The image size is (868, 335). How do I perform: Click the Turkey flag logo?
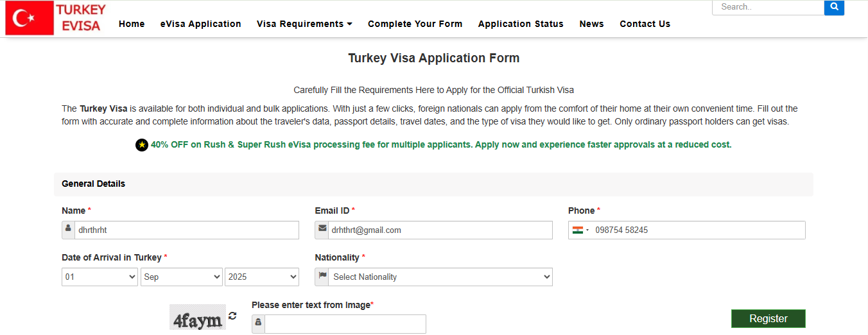30,19
